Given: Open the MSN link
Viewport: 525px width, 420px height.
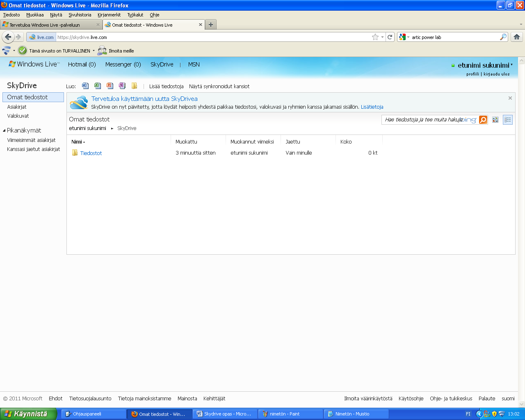Looking at the screenshot, I should click(194, 64).
